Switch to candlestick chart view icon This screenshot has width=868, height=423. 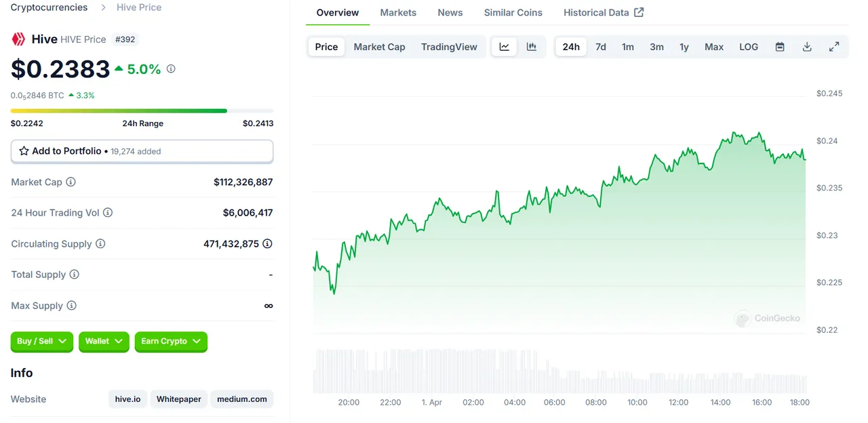[531, 47]
